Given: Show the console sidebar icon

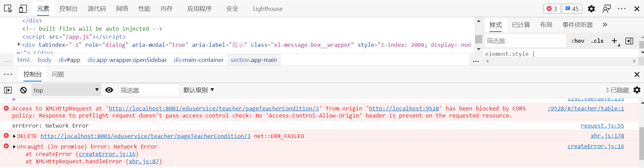Looking at the screenshot, I should 8,90.
